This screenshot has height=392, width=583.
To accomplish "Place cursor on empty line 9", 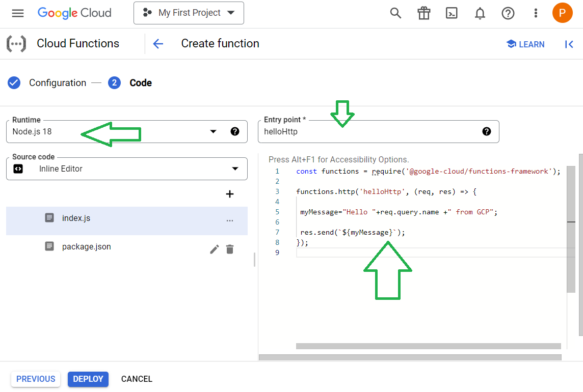I will coord(431,253).
